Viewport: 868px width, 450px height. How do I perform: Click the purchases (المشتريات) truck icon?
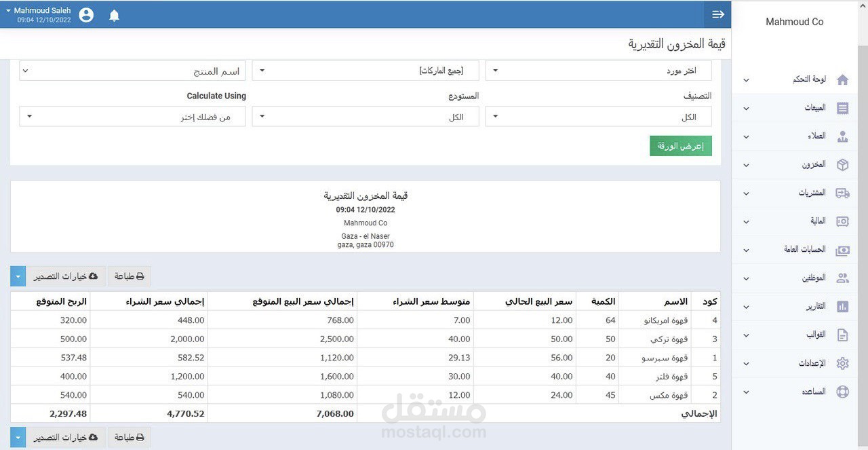(843, 193)
